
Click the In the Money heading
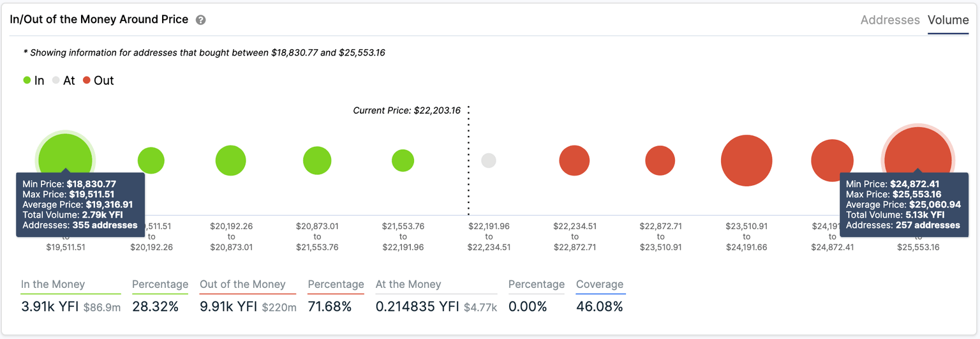pos(53,285)
